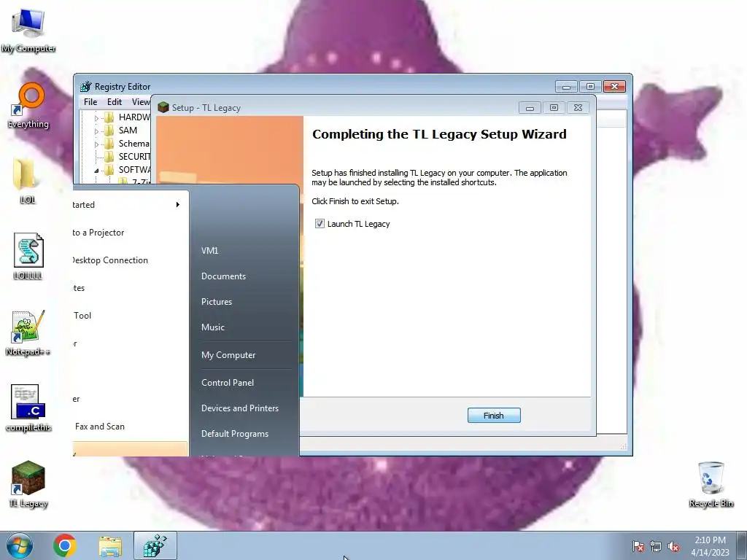
Task: Expand the Schema key tree arrow
Action: pyautogui.click(x=96, y=144)
